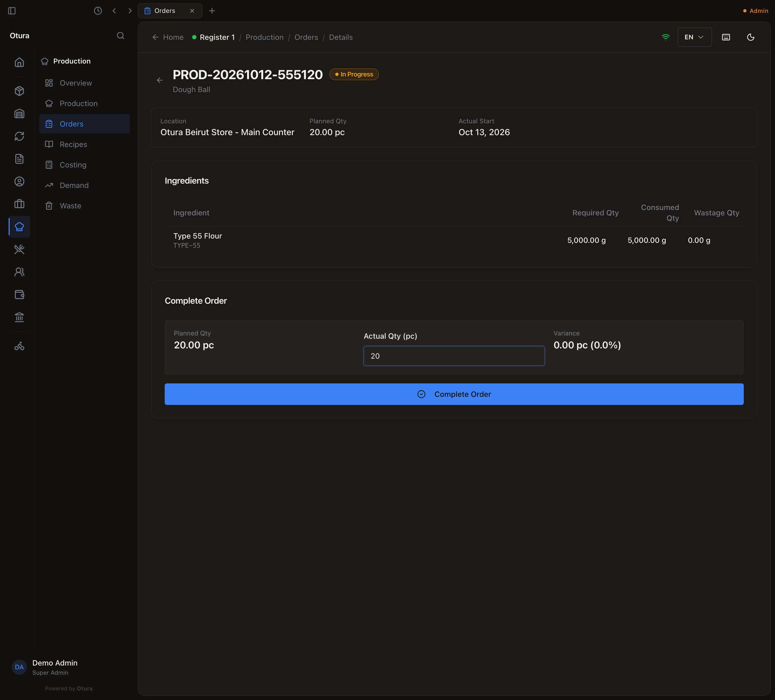The width and height of the screenshot is (775, 700).
Task: Open the box package icon in rail
Action: 19,91
